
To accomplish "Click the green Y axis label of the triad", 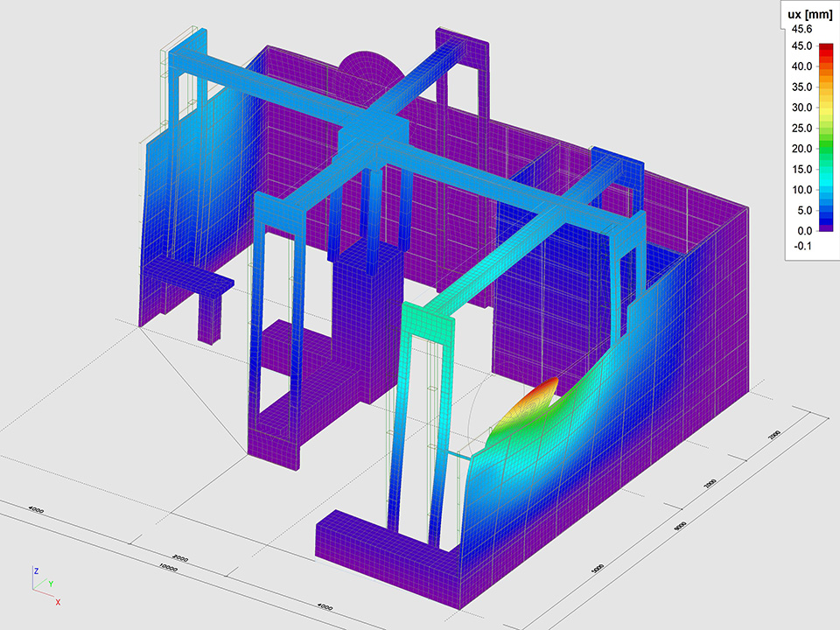I will pos(51,583).
